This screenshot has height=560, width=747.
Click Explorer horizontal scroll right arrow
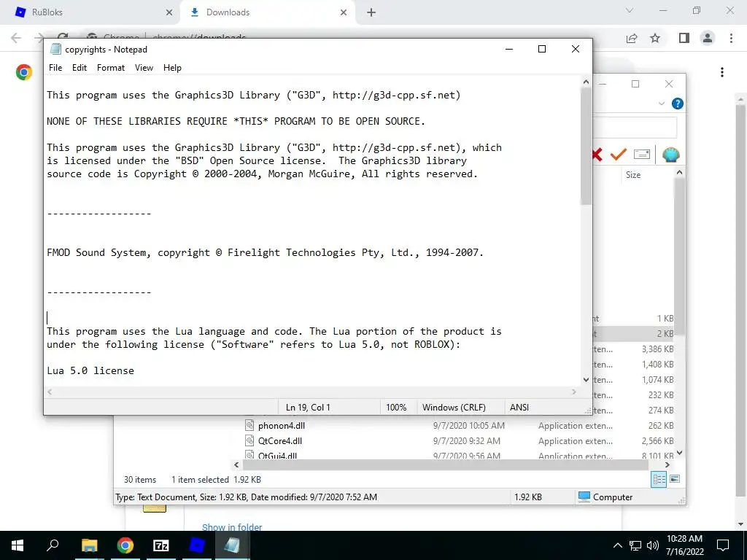667,464
